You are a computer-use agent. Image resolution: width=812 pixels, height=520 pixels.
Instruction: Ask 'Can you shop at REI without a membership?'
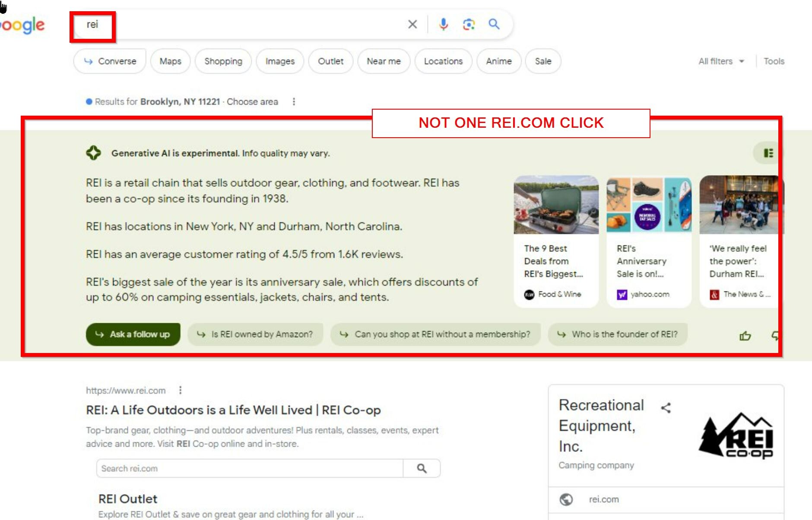pyautogui.click(x=435, y=334)
